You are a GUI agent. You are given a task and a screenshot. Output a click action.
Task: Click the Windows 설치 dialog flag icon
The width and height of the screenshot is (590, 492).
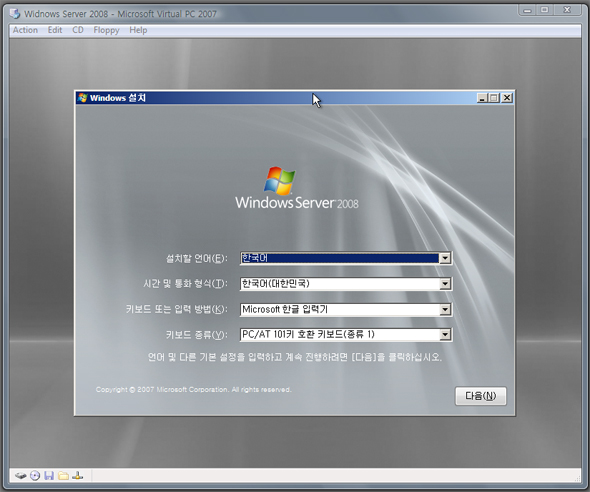[82, 98]
